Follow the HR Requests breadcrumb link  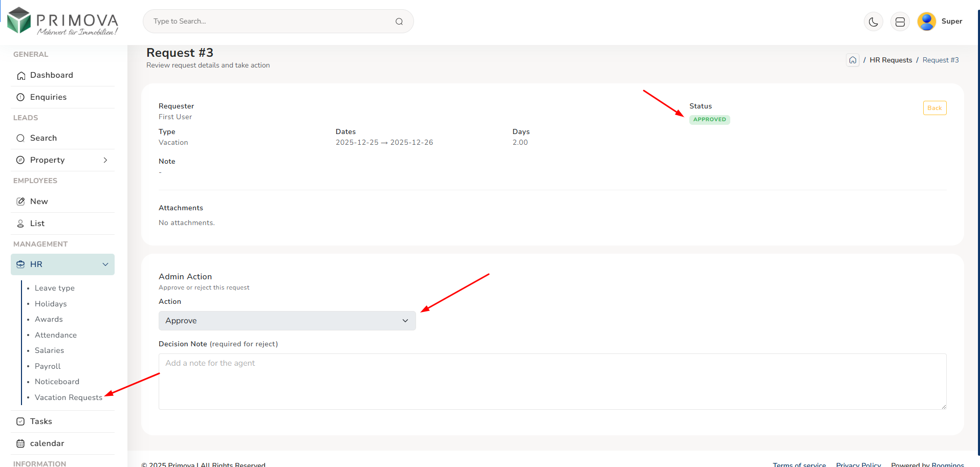tap(890, 60)
